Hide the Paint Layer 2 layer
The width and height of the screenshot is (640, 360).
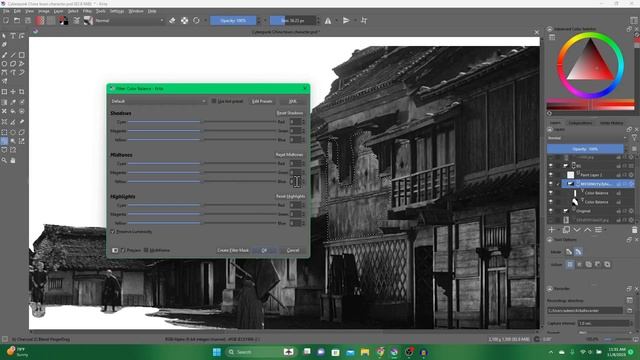pyautogui.click(x=551, y=175)
